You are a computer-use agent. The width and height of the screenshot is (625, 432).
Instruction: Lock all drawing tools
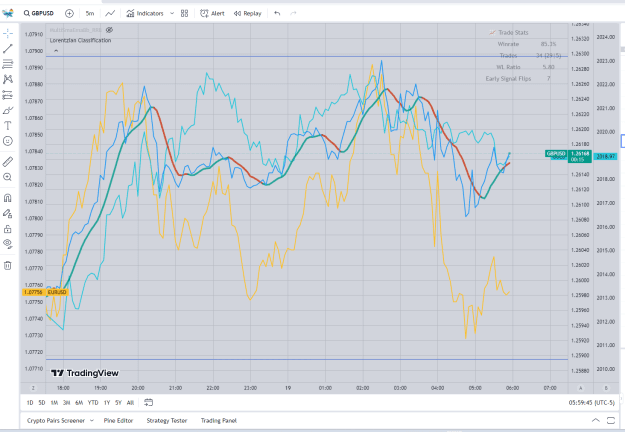8,229
